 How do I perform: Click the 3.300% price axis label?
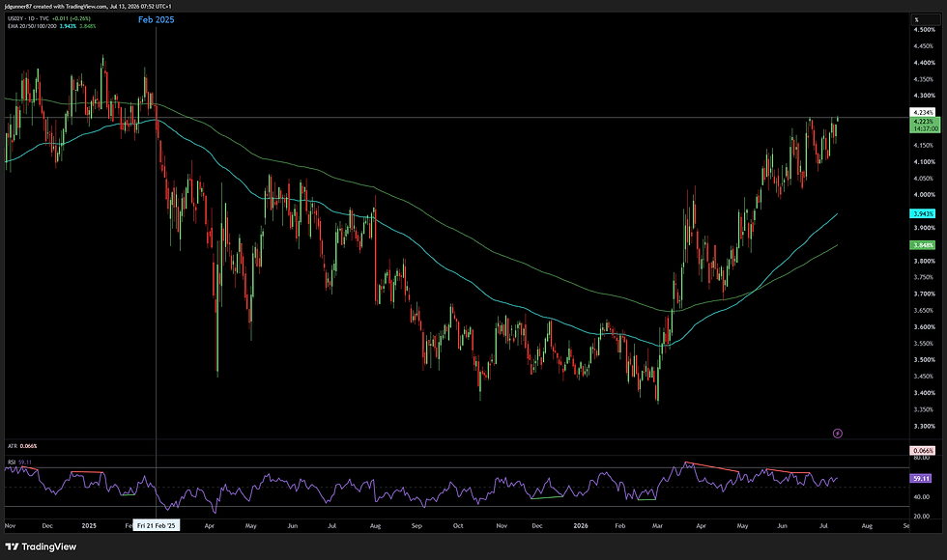[924, 426]
